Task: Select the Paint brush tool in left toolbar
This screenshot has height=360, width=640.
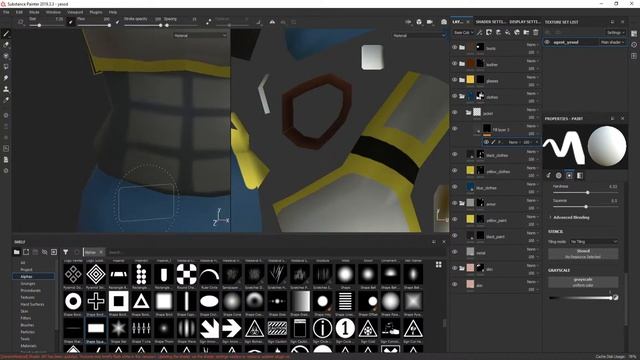Action: [x=6, y=34]
